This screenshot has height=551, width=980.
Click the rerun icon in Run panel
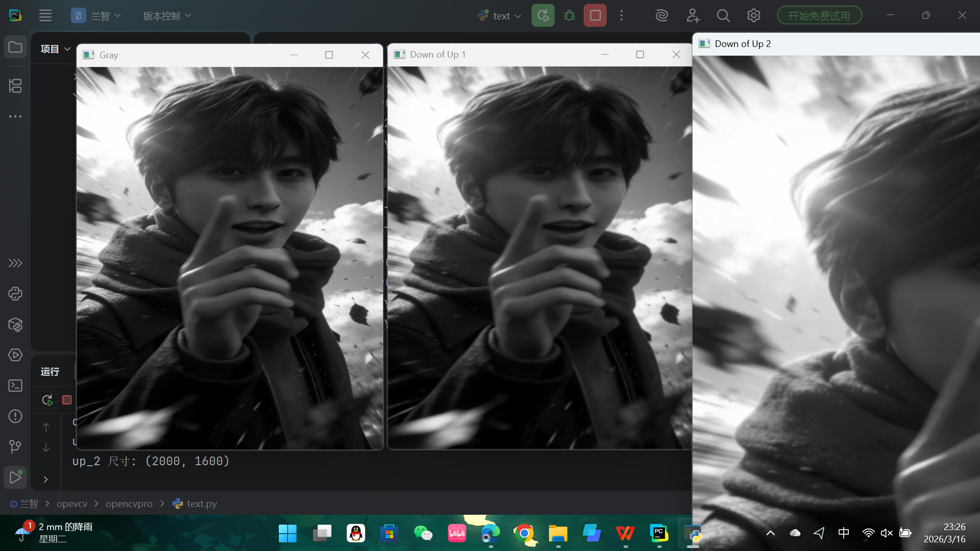click(x=47, y=400)
